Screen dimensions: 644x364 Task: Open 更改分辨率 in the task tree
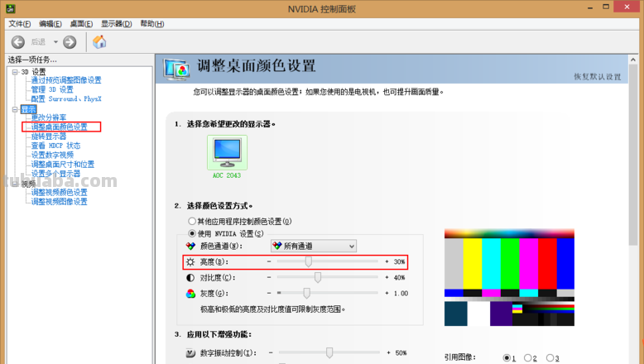49,117
